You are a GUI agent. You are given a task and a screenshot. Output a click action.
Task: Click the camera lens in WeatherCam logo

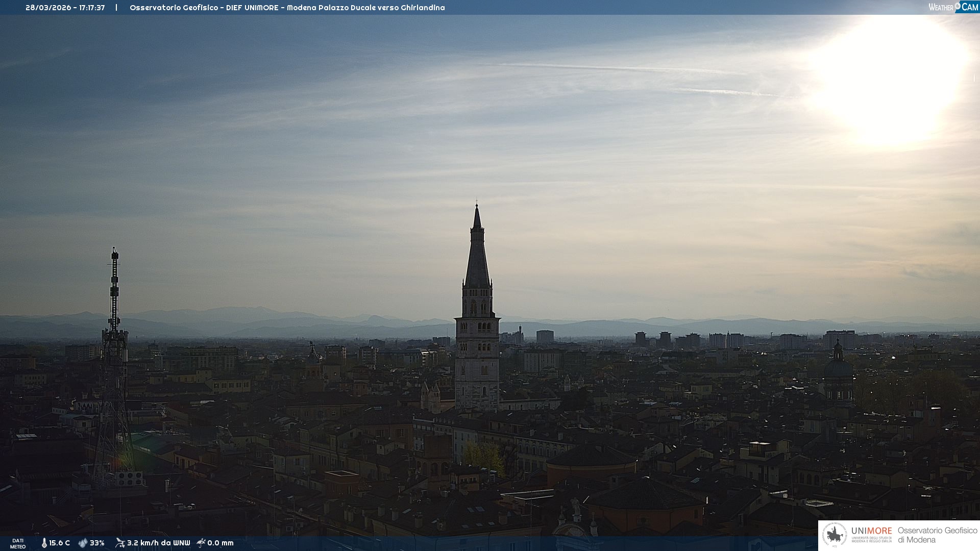[958, 6]
